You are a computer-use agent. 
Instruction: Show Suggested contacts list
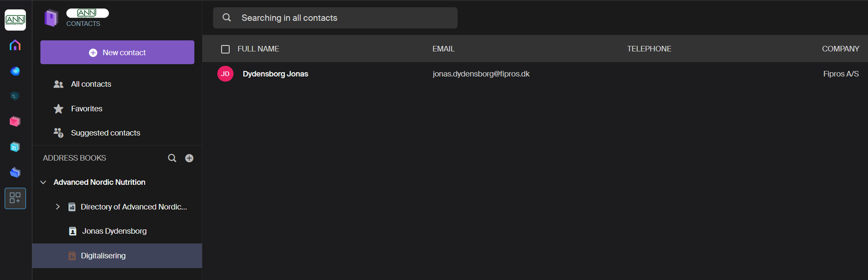105,133
